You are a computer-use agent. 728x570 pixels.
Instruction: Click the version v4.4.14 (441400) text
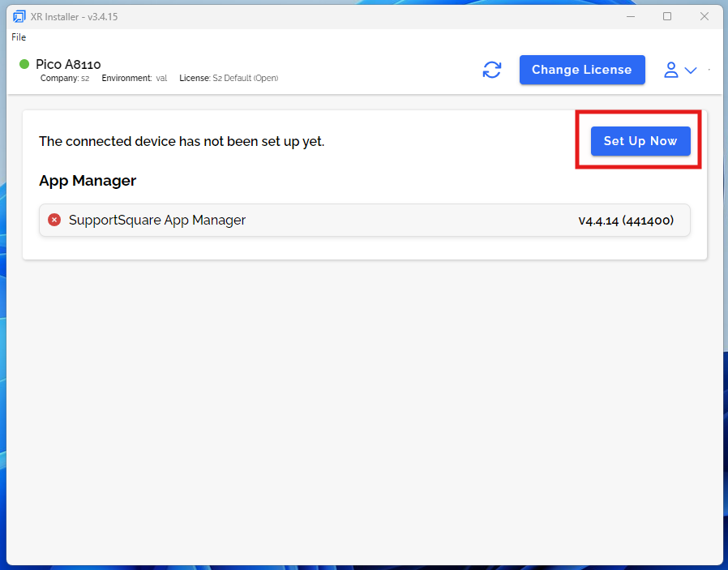coord(626,221)
